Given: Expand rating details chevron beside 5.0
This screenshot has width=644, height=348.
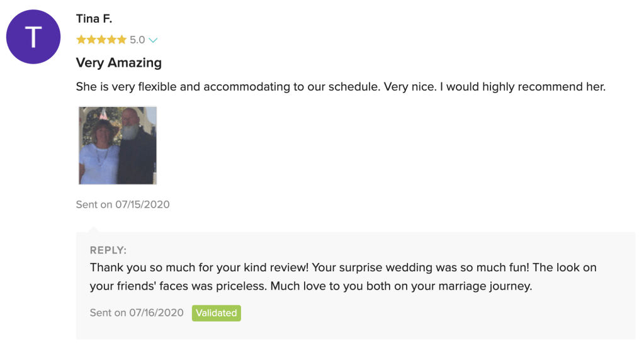Looking at the screenshot, I should (x=153, y=41).
